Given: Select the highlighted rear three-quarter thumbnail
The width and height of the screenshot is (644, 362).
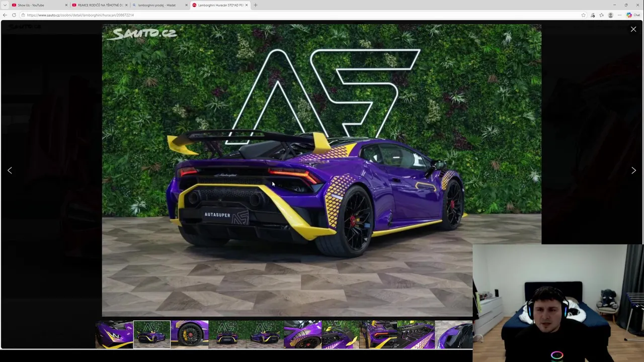Looking at the screenshot, I should tap(152, 334).
